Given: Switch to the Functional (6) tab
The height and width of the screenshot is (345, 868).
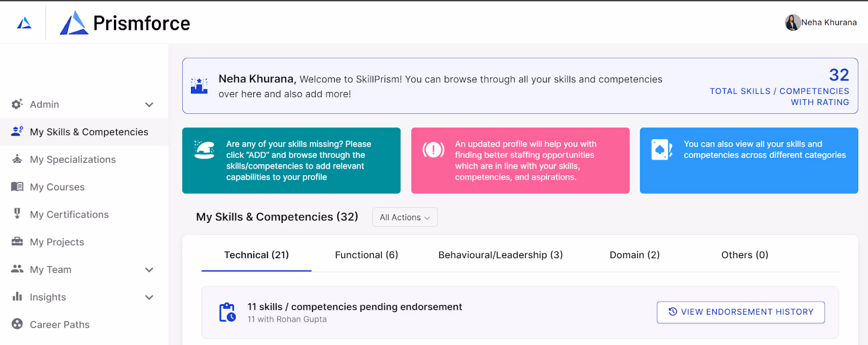Looking at the screenshot, I should pos(367,255).
